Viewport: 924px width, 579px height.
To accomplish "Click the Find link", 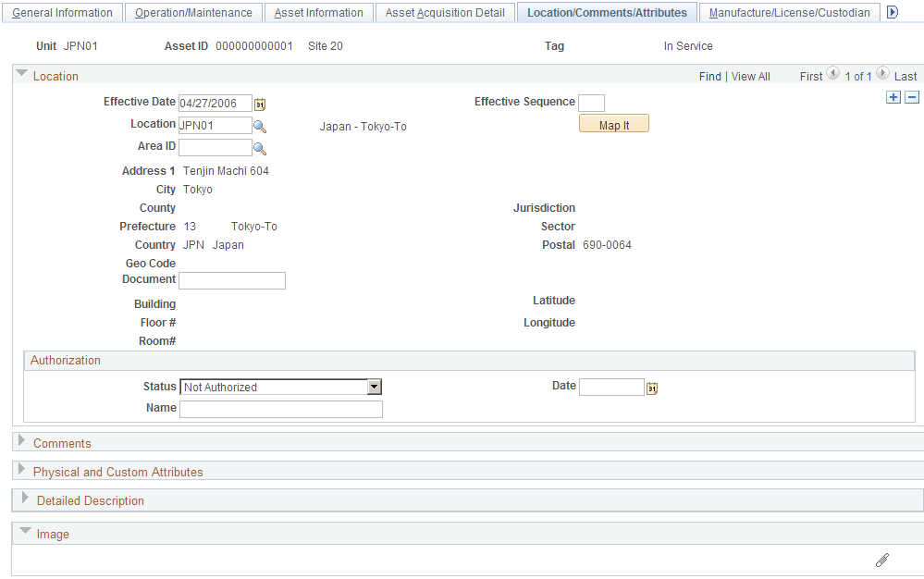I will coord(710,77).
